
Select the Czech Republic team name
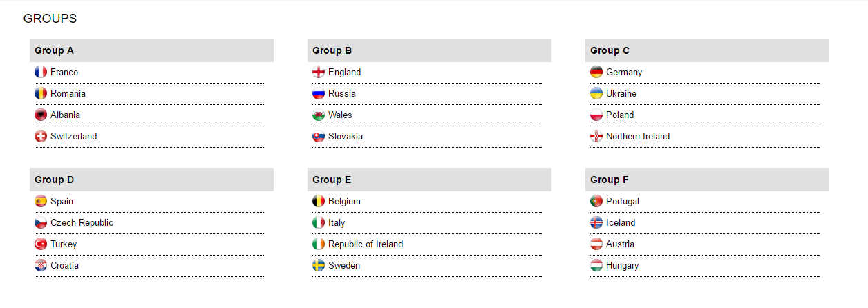(x=82, y=222)
